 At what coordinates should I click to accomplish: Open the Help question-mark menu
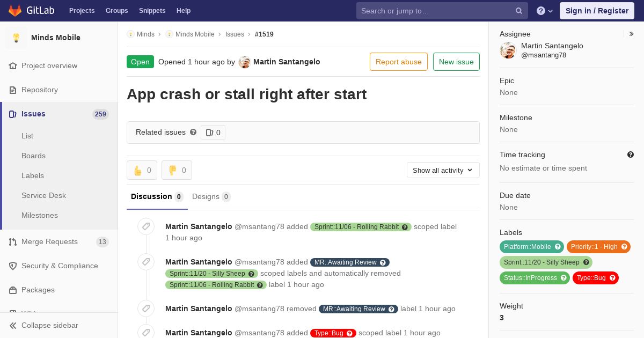click(545, 11)
